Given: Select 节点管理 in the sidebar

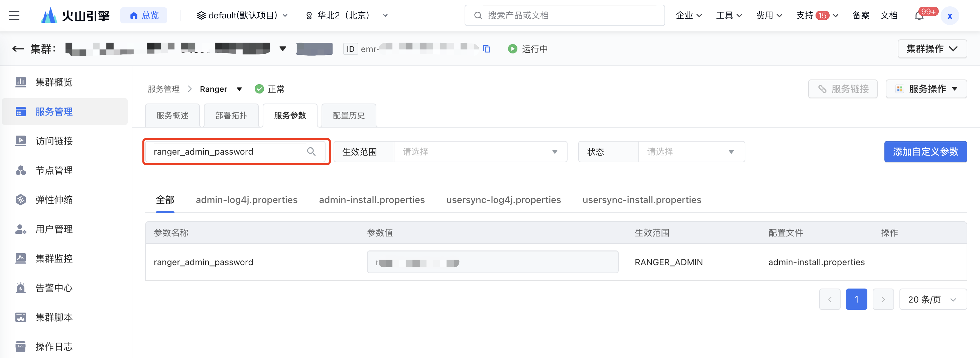Looking at the screenshot, I should click(65, 171).
